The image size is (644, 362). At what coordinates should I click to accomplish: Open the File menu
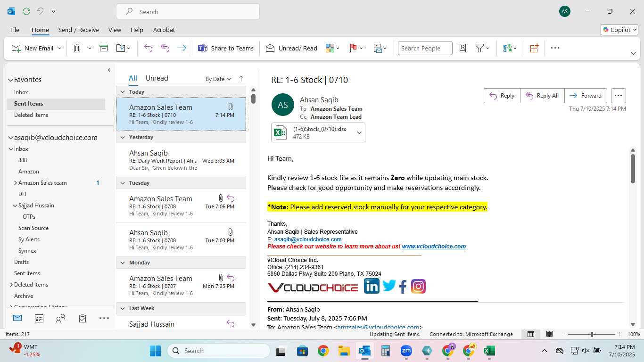15,30
